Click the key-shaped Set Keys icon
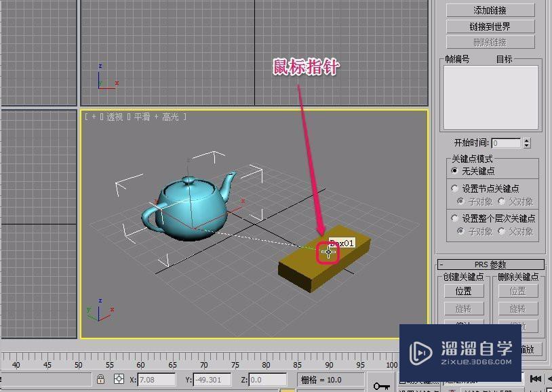Screen dimensions: 552x392 coord(382,385)
